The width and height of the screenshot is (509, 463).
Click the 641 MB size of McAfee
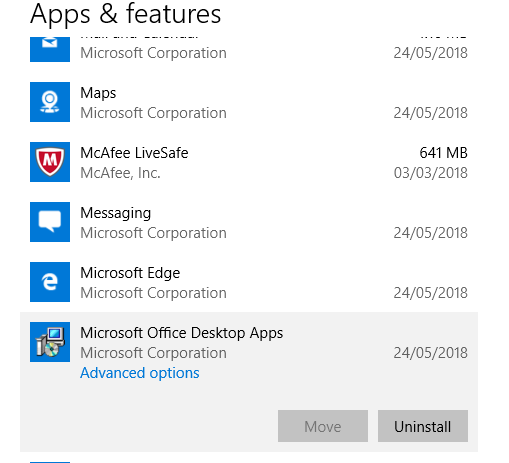coord(443,153)
